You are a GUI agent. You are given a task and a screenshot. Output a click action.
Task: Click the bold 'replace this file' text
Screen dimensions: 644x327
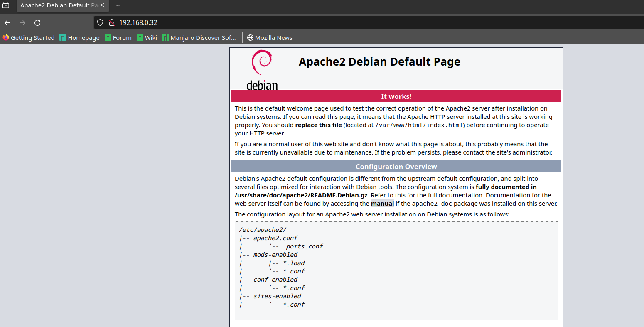coord(319,125)
